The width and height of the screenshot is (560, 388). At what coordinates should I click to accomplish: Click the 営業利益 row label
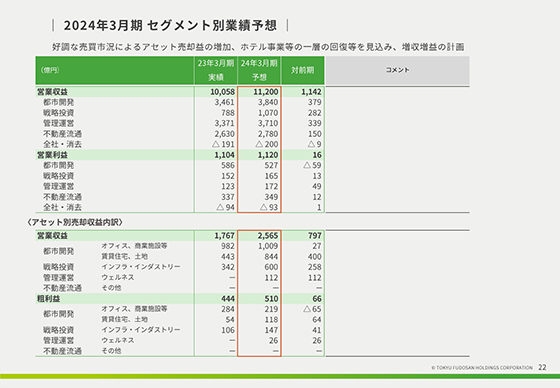pyautogui.click(x=52, y=155)
